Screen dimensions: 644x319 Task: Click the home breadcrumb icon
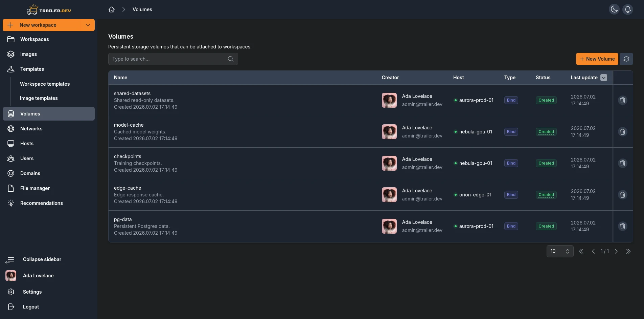click(112, 9)
